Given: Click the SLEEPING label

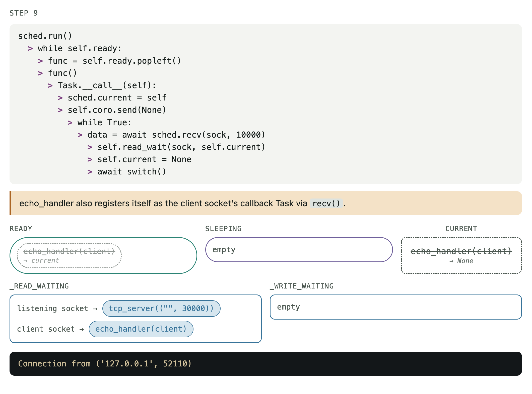Looking at the screenshot, I should click(223, 229).
